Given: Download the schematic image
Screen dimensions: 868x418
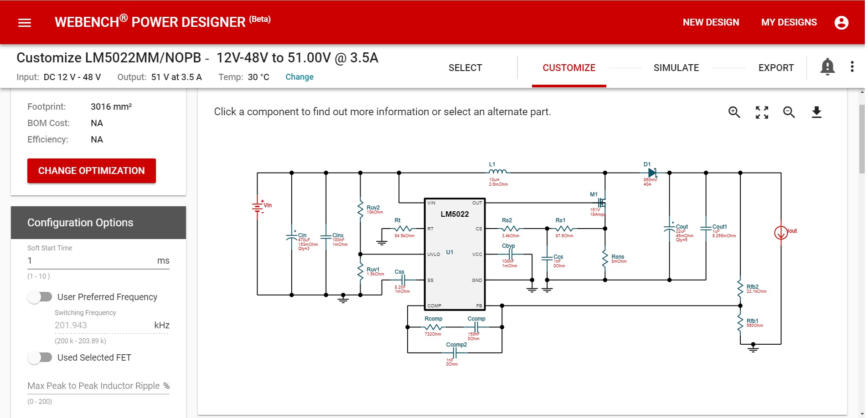Looking at the screenshot, I should click(816, 112).
